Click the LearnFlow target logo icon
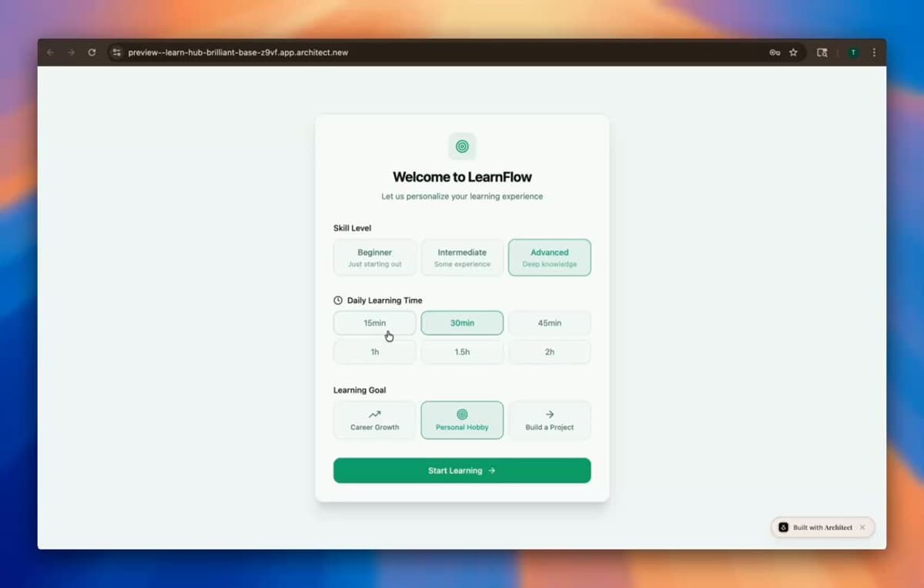This screenshot has height=588, width=924. (462, 146)
